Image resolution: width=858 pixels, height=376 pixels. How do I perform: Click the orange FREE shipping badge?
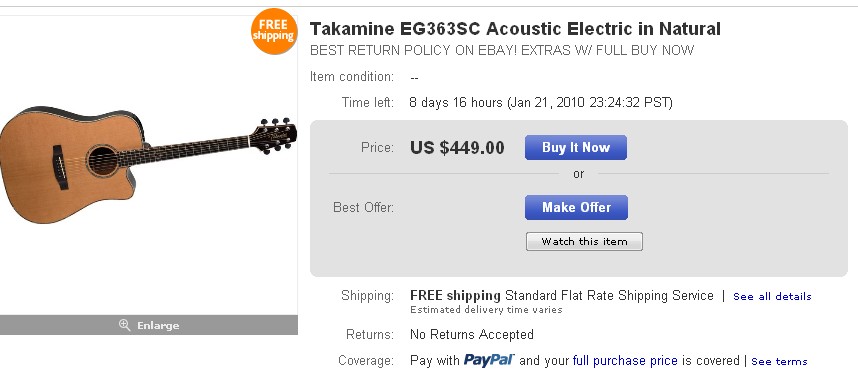[x=274, y=31]
